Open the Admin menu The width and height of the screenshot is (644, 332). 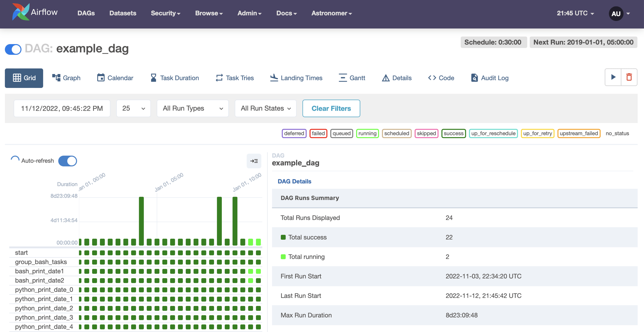point(249,13)
